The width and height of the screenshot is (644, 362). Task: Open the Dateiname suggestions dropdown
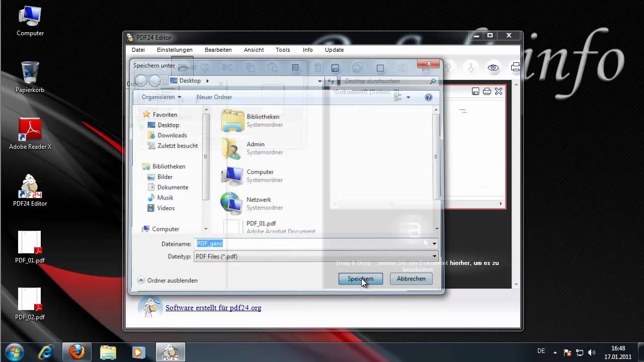pos(434,243)
